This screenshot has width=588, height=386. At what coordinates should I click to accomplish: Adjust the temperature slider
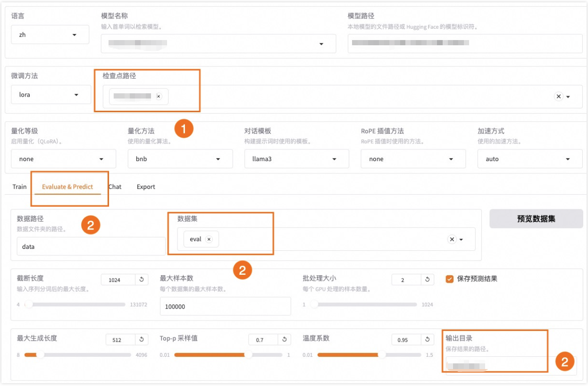(370, 354)
